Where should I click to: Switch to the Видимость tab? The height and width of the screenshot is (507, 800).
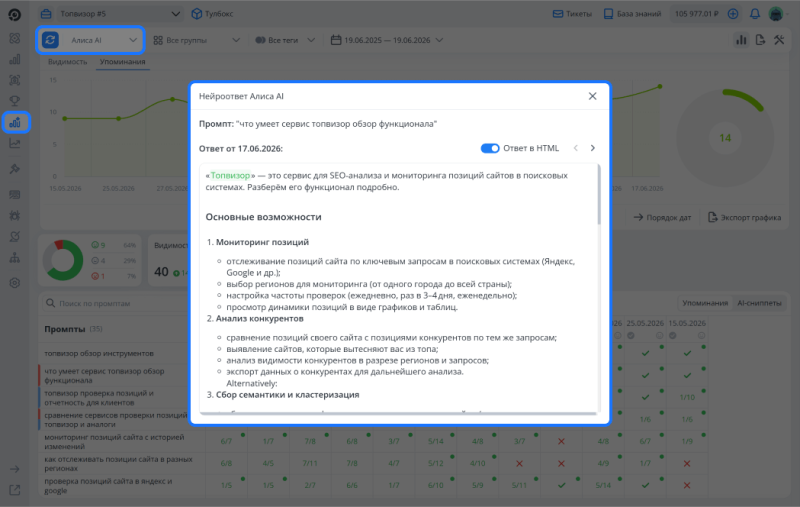pos(67,62)
